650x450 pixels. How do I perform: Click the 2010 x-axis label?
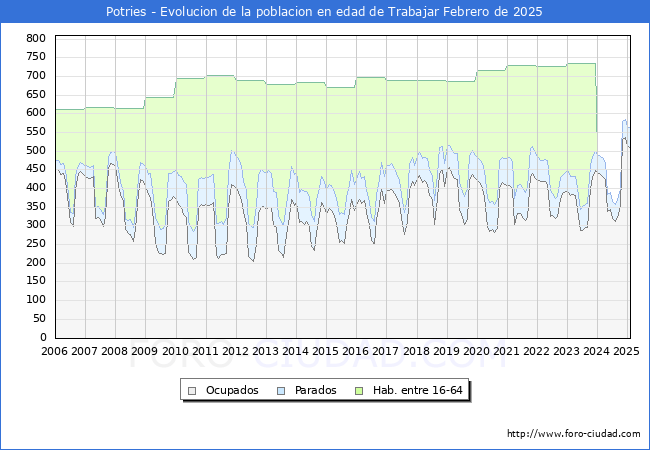[x=175, y=351]
